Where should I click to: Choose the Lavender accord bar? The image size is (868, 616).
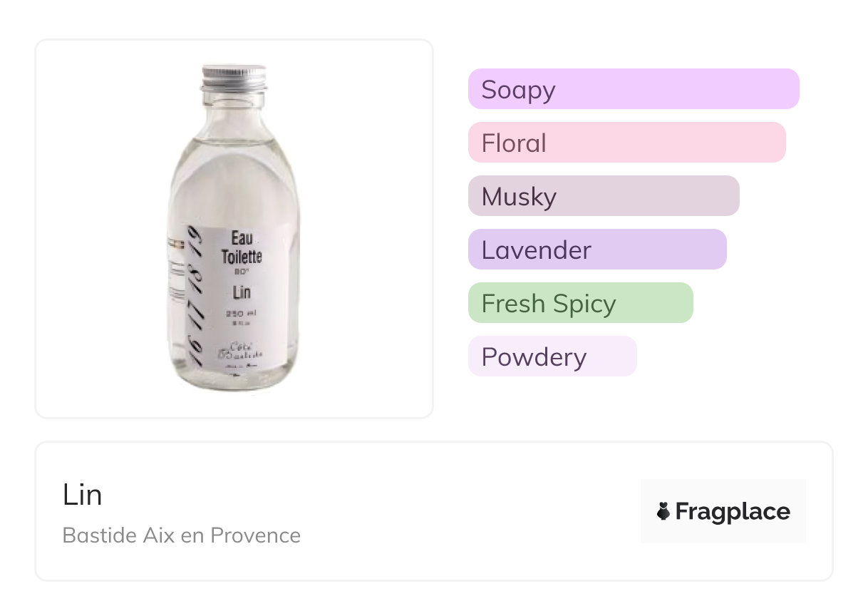point(596,250)
